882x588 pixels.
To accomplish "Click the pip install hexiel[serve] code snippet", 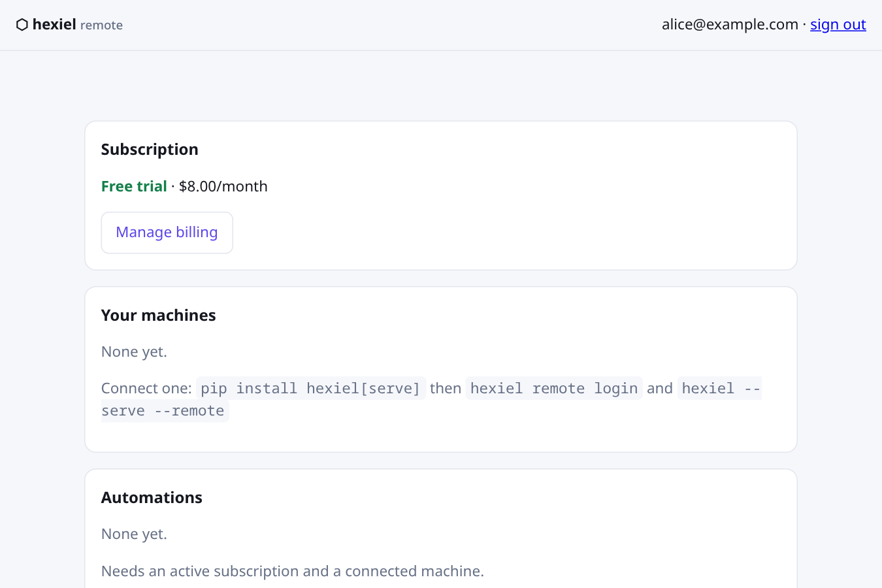I will click(x=310, y=388).
